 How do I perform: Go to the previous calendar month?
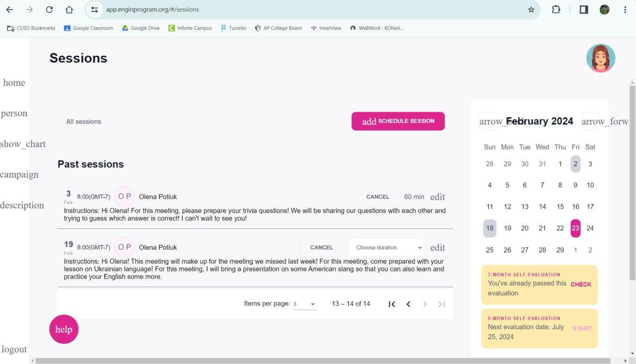(x=488, y=121)
